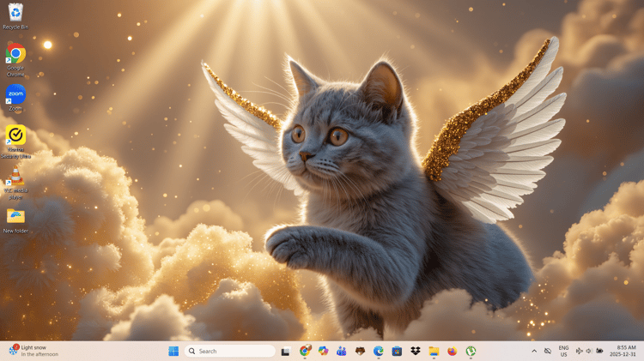Image resolution: width=644 pixels, height=361 pixels.
Task: Select the New folder desktop icon
Action: pos(15,220)
